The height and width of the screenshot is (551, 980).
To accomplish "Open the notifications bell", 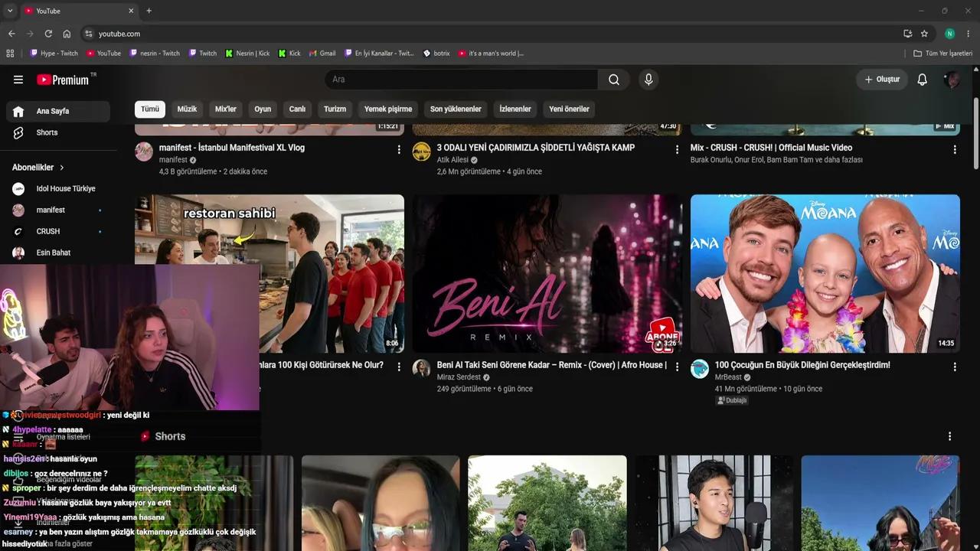I will (922, 80).
